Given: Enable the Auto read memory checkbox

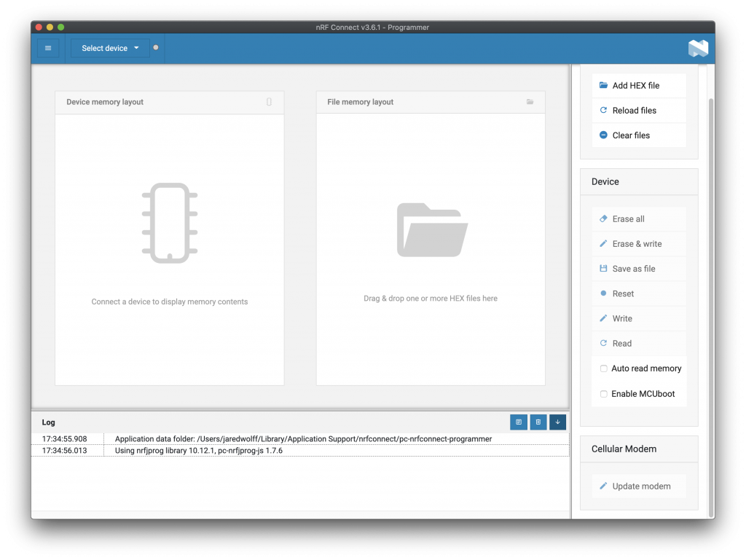Looking at the screenshot, I should [604, 368].
